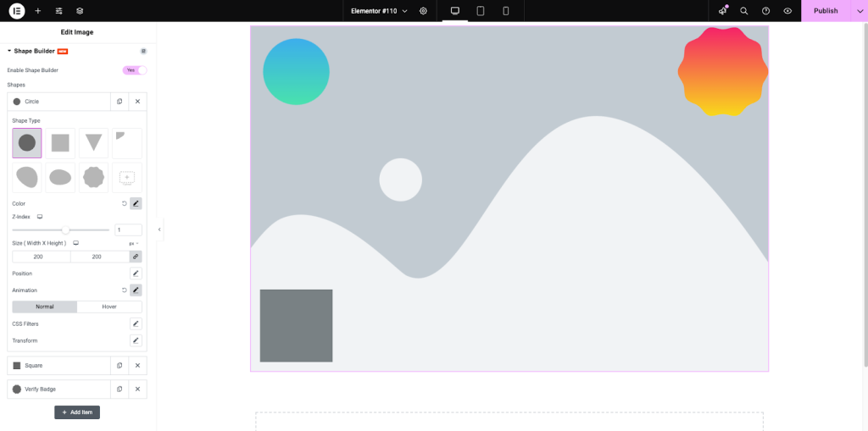Click the Add Item button

click(77, 412)
